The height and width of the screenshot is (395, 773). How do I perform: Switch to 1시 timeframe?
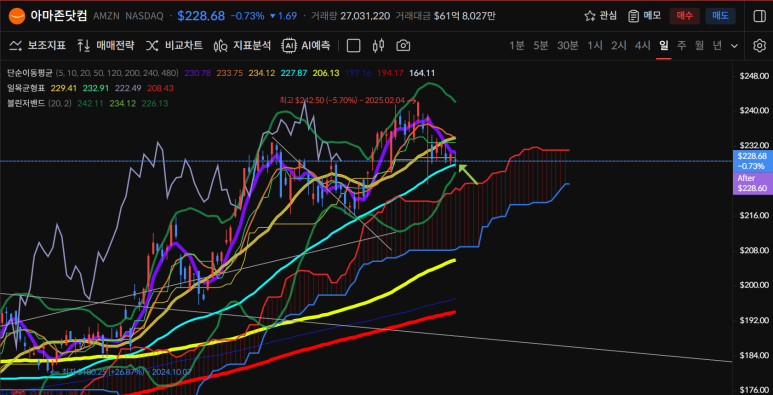pos(595,46)
